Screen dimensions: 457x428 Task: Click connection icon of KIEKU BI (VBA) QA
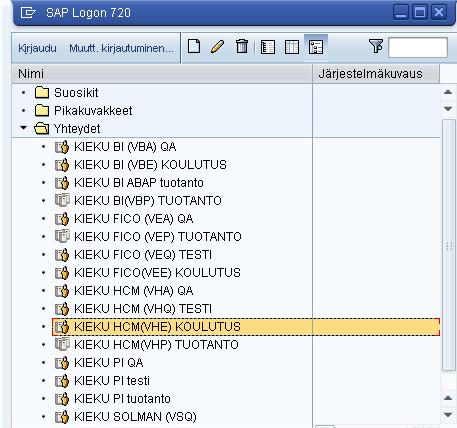(62, 147)
